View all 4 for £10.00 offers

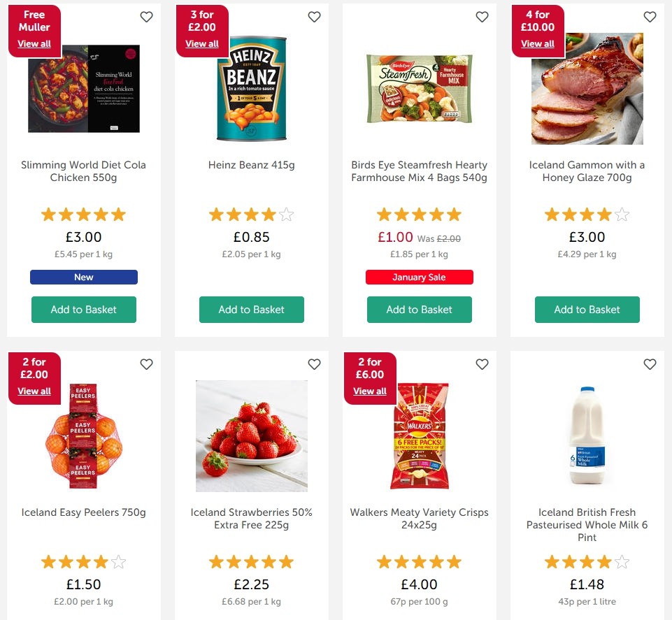point(538,44)
